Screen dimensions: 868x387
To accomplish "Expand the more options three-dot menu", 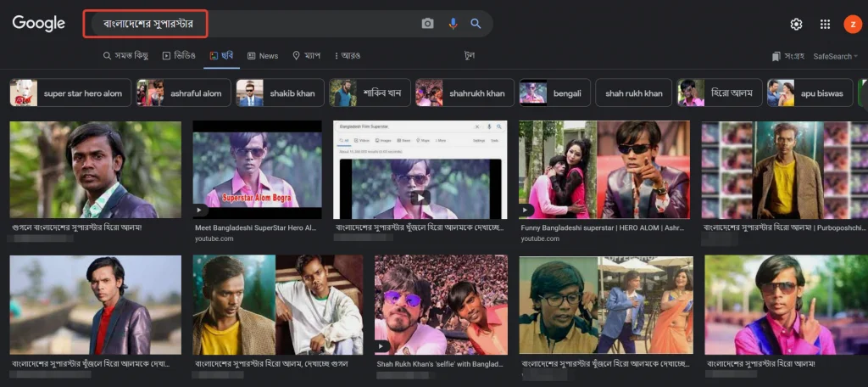I will (347, 56).
